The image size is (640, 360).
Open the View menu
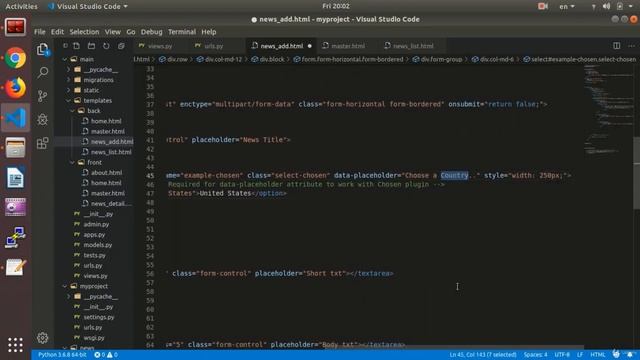112,32
